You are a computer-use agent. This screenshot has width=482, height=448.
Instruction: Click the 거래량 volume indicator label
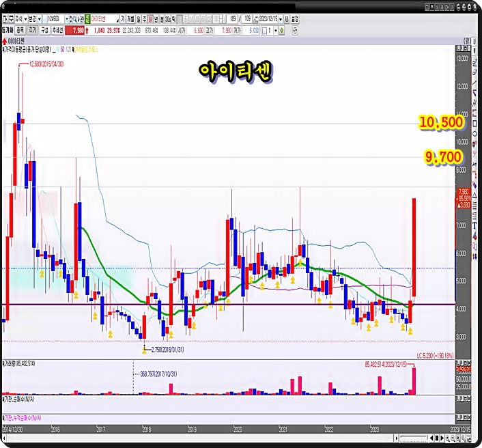click(x=18, y=364)
